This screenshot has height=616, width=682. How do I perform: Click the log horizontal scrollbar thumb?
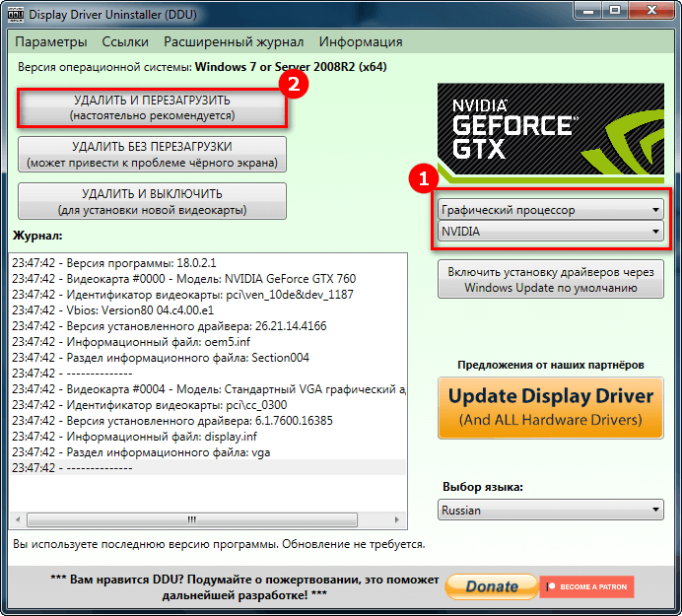(192, 519)
